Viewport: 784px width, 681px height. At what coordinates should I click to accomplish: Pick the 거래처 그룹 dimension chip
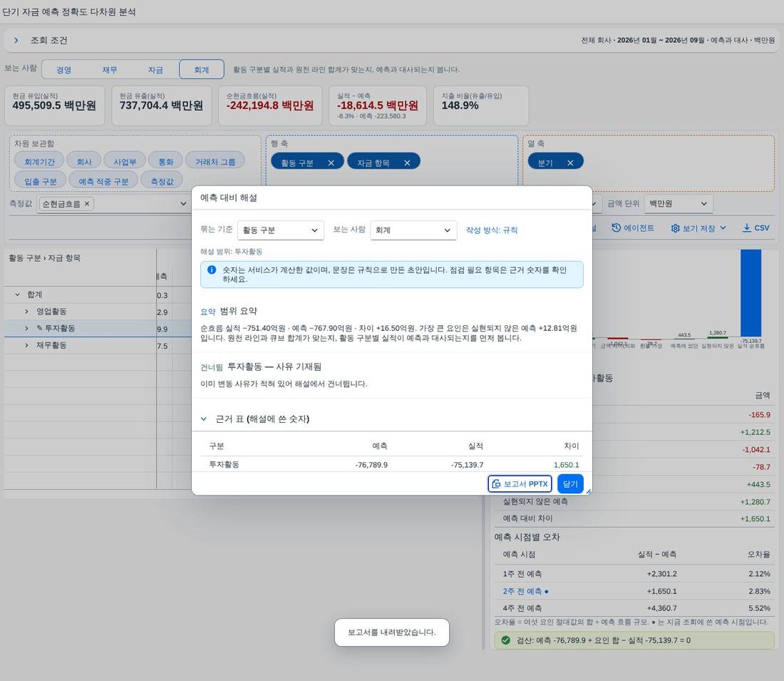(x=215, y=162)
